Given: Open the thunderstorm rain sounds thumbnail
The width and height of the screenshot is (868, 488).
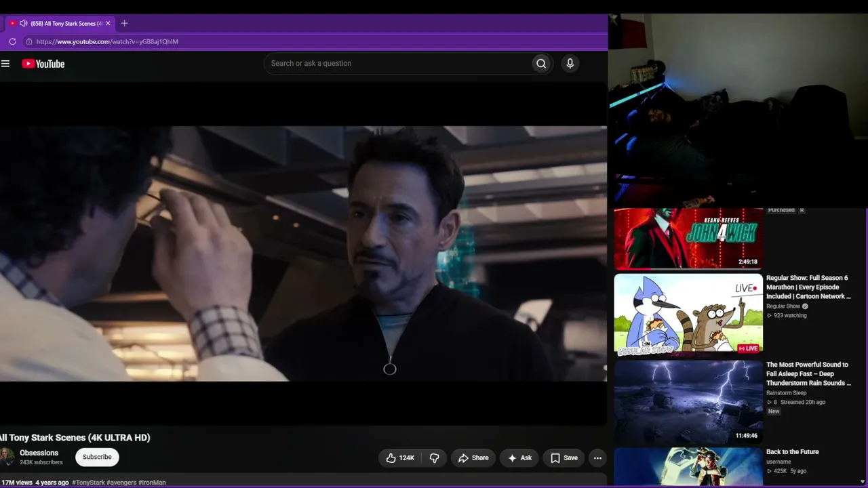Looking at the screenshot, I should (x=688, y=402).
